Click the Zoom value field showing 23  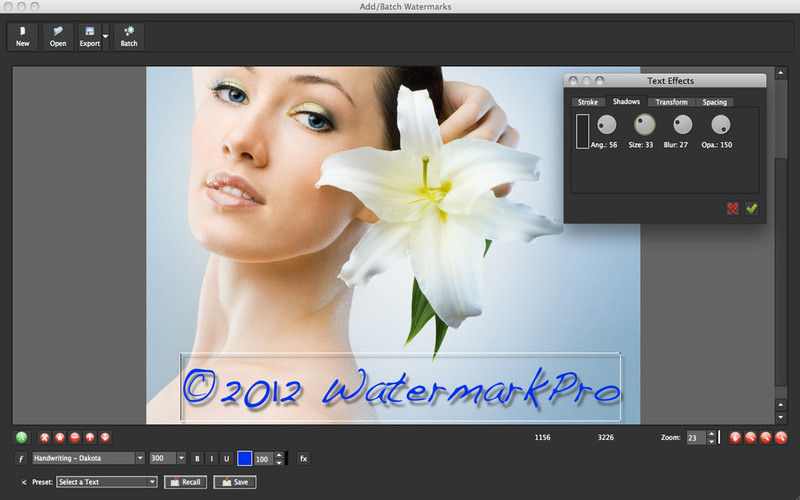click(x=696, y=438)
